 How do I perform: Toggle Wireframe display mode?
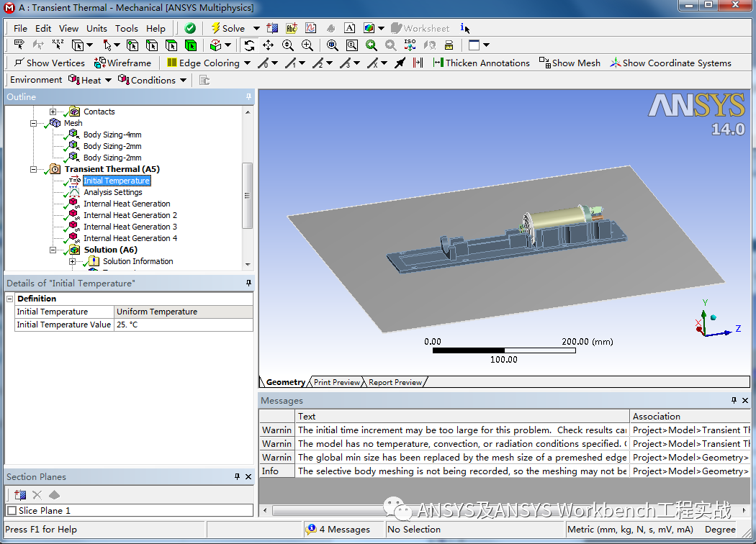pyautogui.click(x=122, y=63)
